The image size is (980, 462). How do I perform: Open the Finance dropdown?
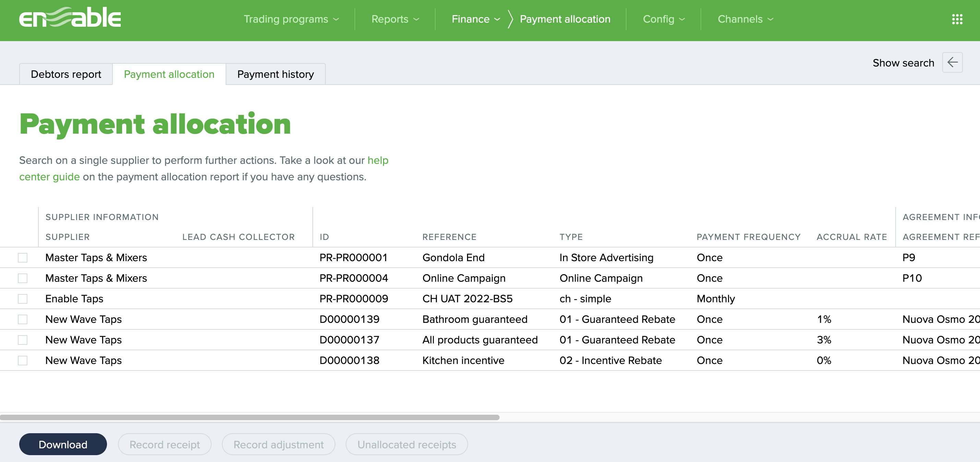coord(475,19)
